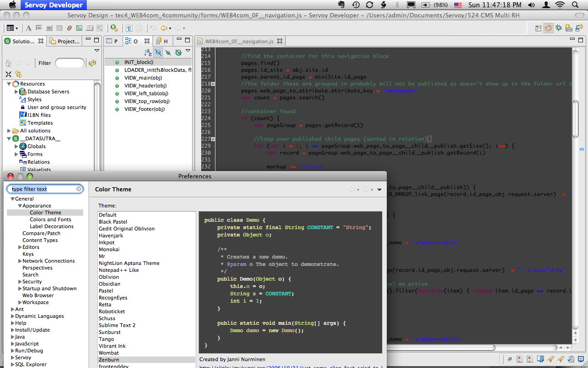Open the Servoy Design perspective icon
This screenshot has width=588, height=368.
coord(548,28)
